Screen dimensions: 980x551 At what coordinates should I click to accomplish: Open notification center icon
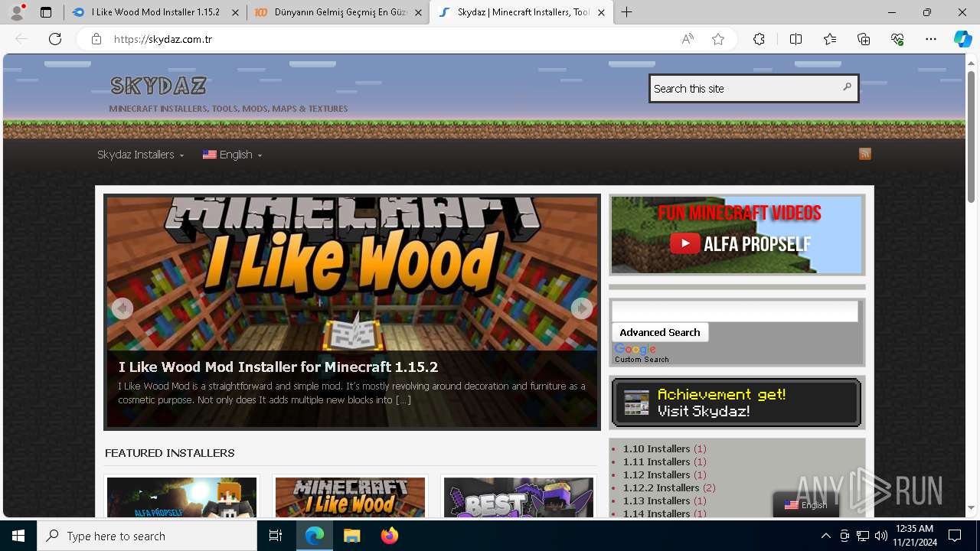[x=955, y=536]
